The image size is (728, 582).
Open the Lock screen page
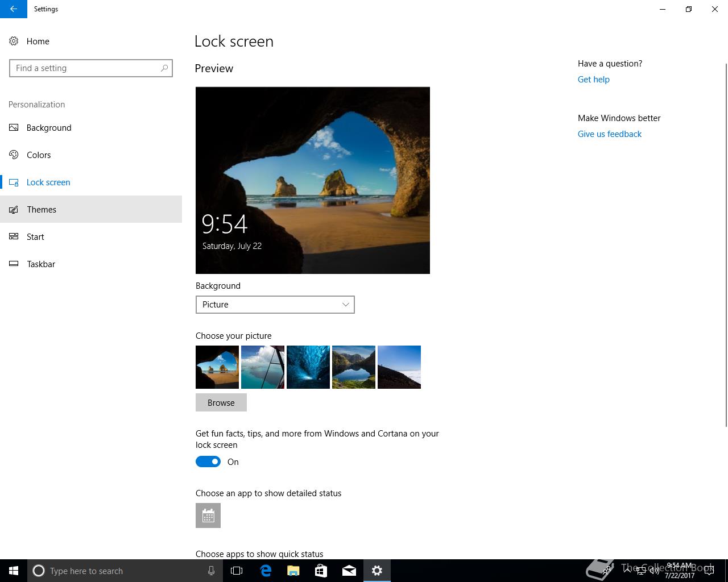[91, 182]
